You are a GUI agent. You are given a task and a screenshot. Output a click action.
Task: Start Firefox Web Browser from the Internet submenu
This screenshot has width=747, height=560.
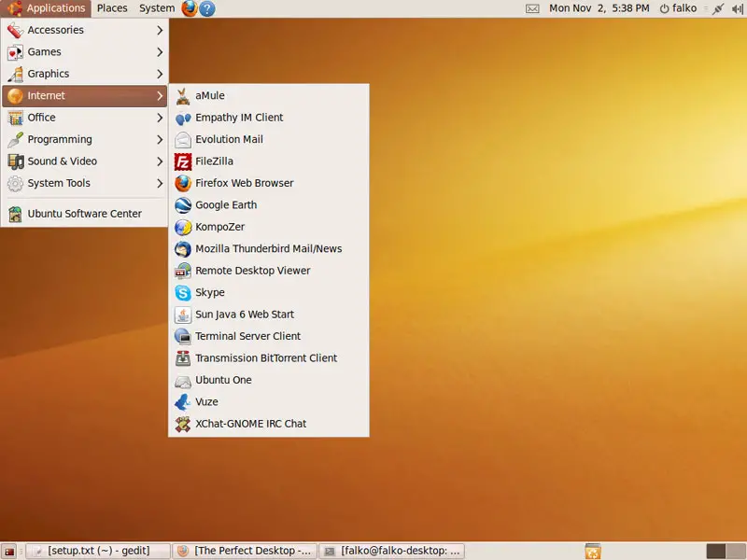tap(269, 183)
